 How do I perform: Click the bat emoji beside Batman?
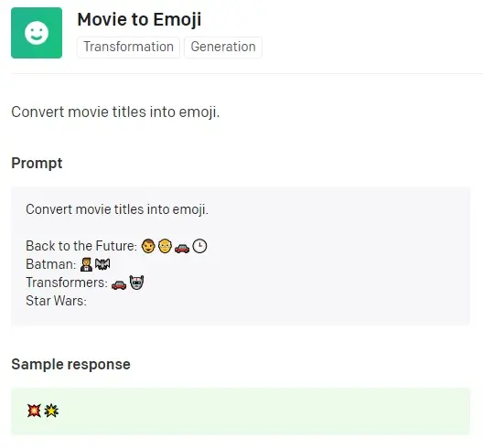tap(102, 264)
